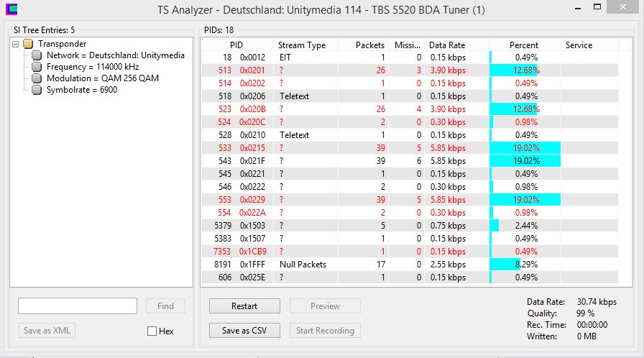Screen dimensions: 644x358
Task: Click the icon beside Frequency entry
Action: [x=37, y=67]
